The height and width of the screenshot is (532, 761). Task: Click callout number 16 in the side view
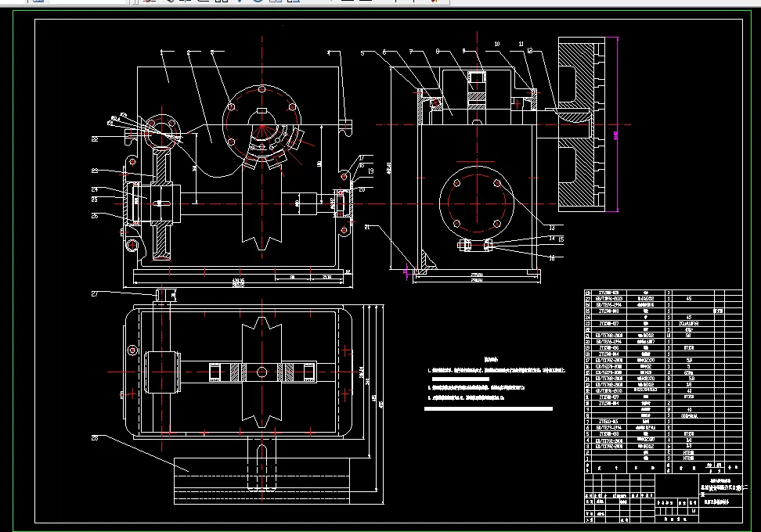[552, 258]
